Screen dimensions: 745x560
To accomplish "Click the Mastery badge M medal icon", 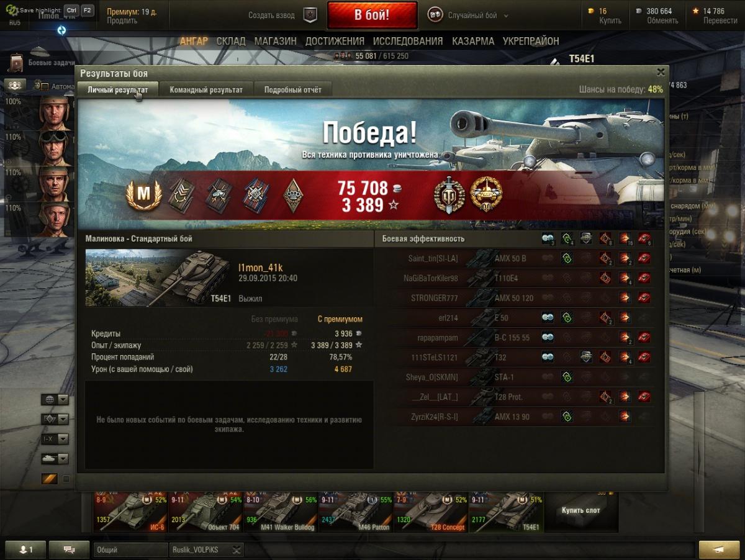I will point(143,195).
